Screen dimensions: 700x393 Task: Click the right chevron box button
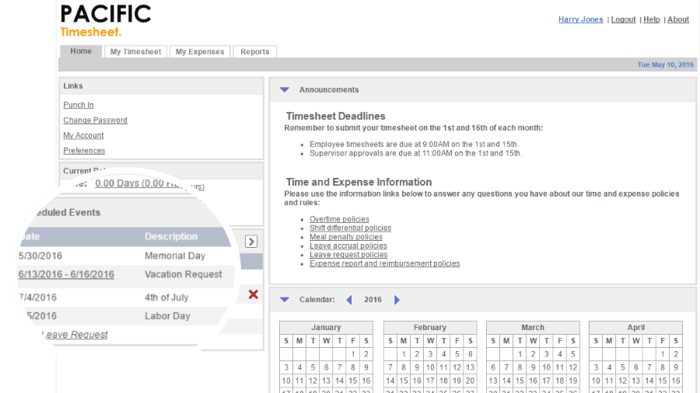[251, 242]
